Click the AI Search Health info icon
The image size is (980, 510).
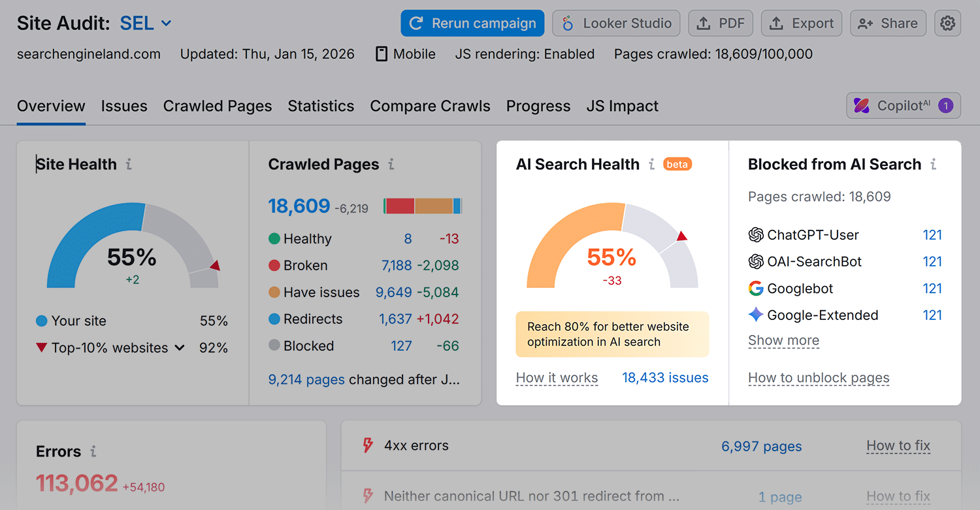coord(651,165)
